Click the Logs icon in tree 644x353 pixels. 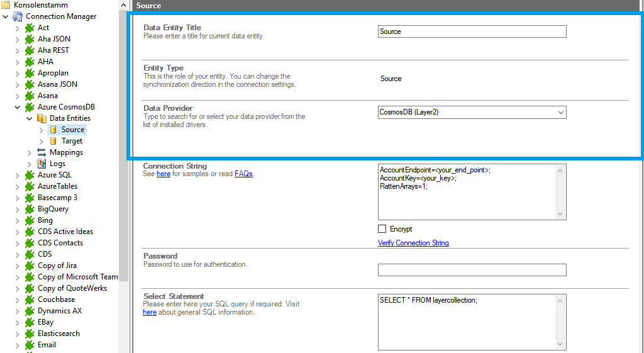click(42, 164)
